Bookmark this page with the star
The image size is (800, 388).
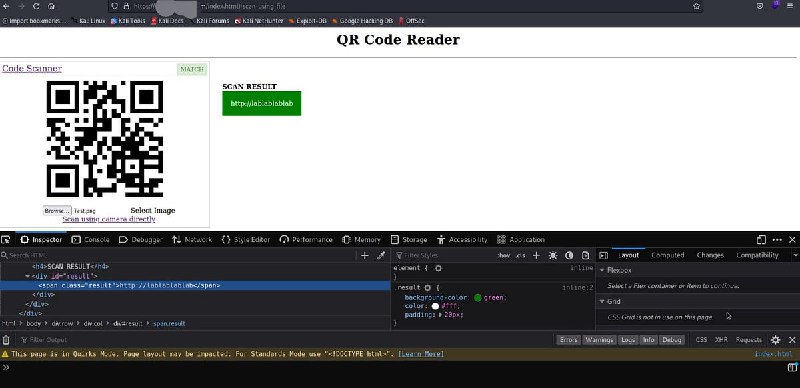coord(696,6)
